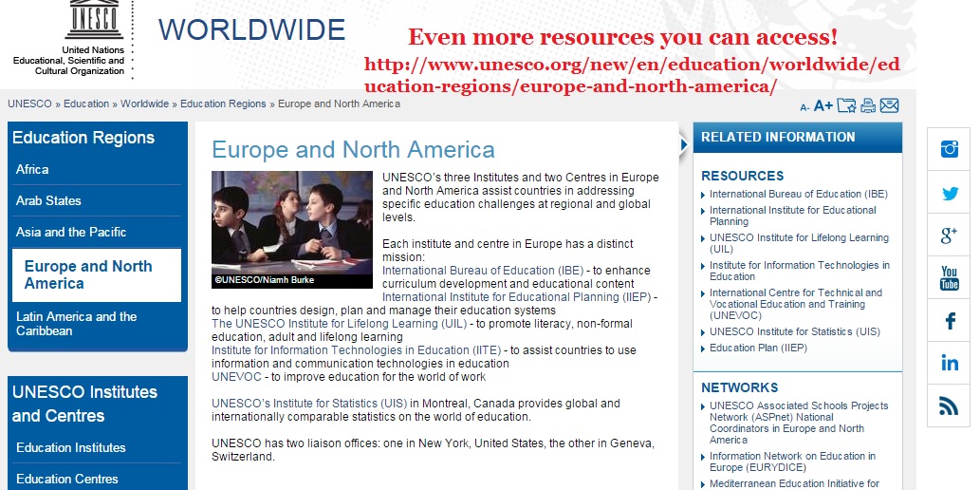
Task: Collapse the Related Information panel arrow
Action: [x=684, y=144]
